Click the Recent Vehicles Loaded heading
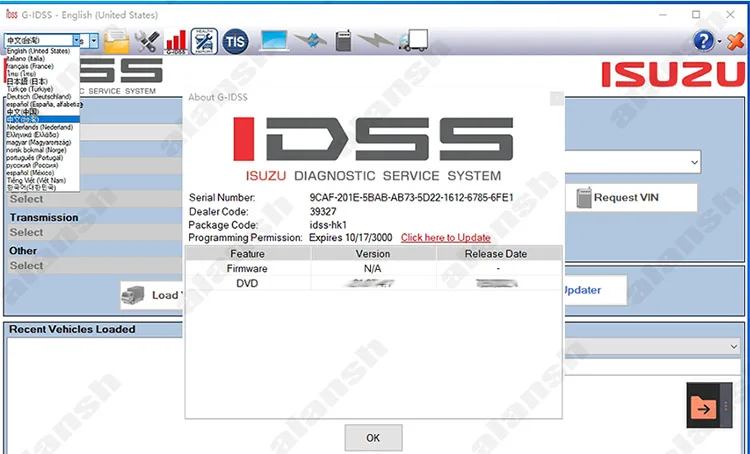 coord(72,329)
